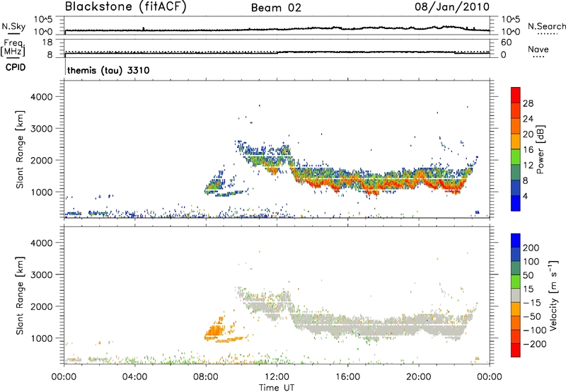Pick the red bottom velocity colorbar segment
Screen dimensions: 566x392
coord(516,350)
